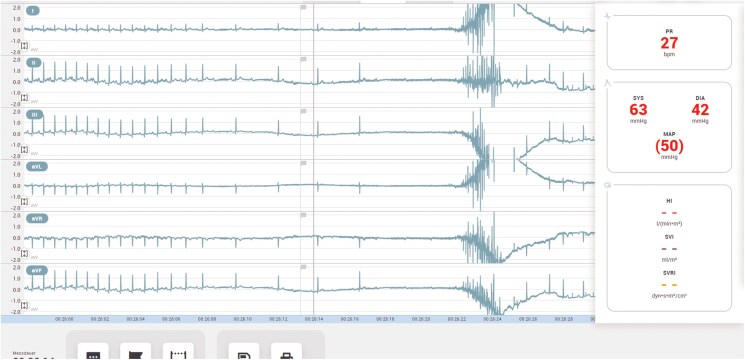745x360 pixels.
Task: Click the print icon button
Action: pyautogui.click(x=286, y=351)
